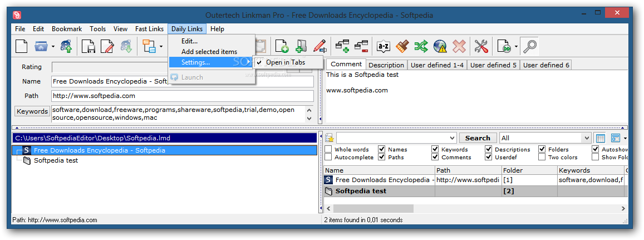
Task: Click the magnifying glass search toggle icon
Action: tap(529, 46)
